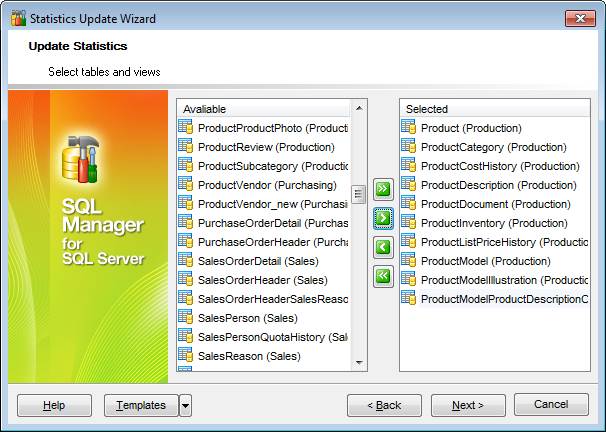The height and width of the screenshot is (432, 606).
Task: Proceed with the Next > button
Action: (468, 405)
